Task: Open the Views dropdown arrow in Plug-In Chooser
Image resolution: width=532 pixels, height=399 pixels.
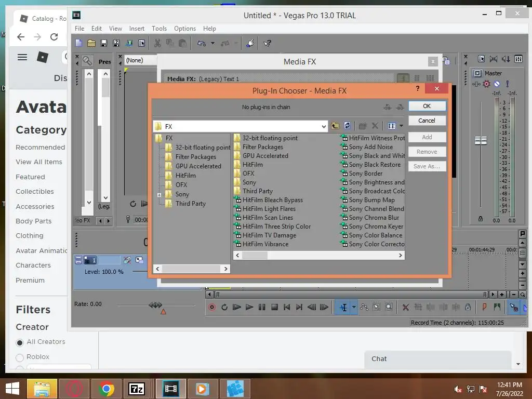Action: (402, 126)
